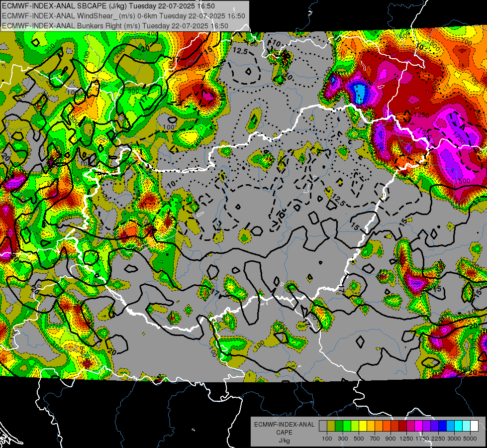Click the pure blue legend swatch
Viewport: 487px width, 448px height.
click(443, 426)
